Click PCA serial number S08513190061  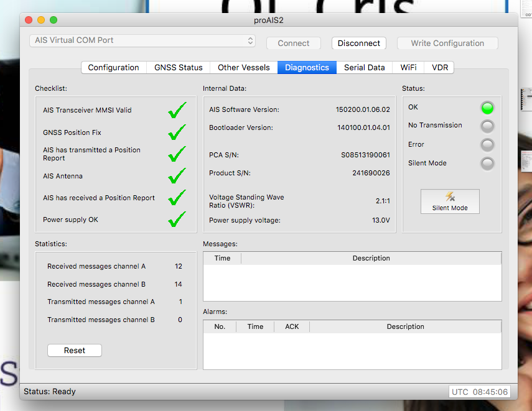(365, 155)
